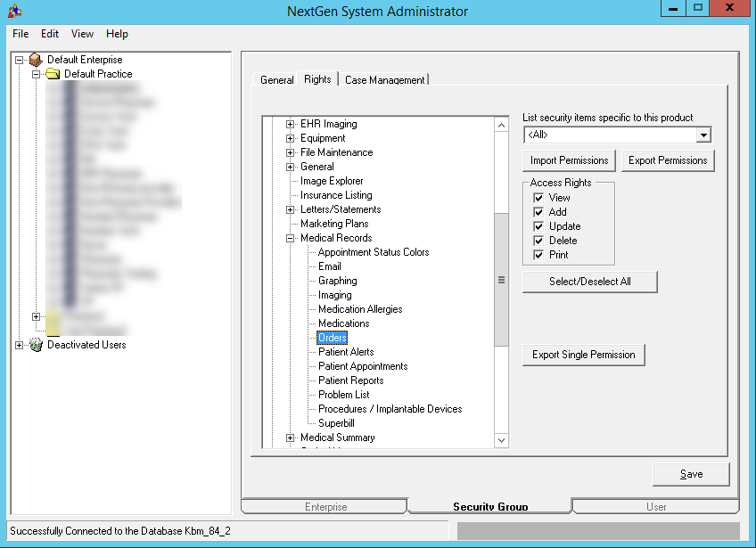Open the View menu

pyautogui.click(x=82, y=34)
